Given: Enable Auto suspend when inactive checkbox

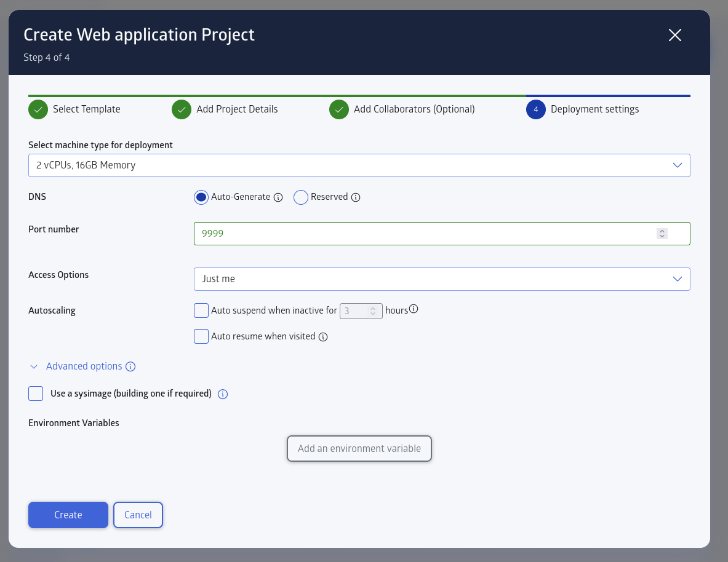Looking at the screenshot, I should point(201,311).
